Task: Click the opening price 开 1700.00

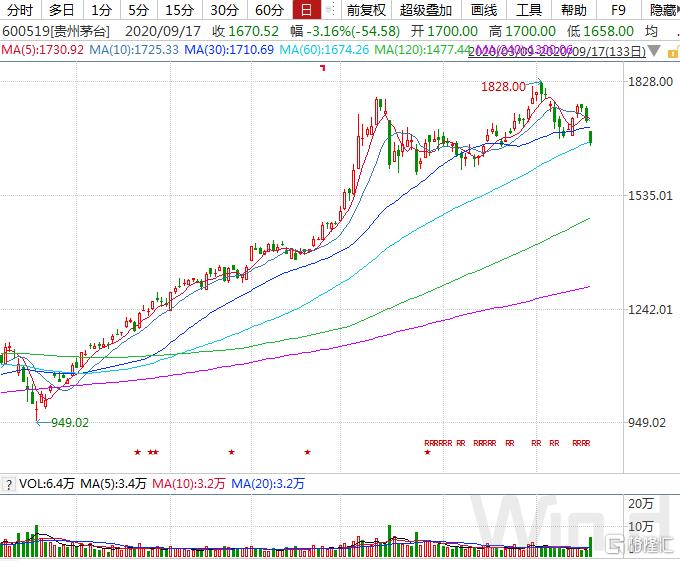Action: (445, 31)
